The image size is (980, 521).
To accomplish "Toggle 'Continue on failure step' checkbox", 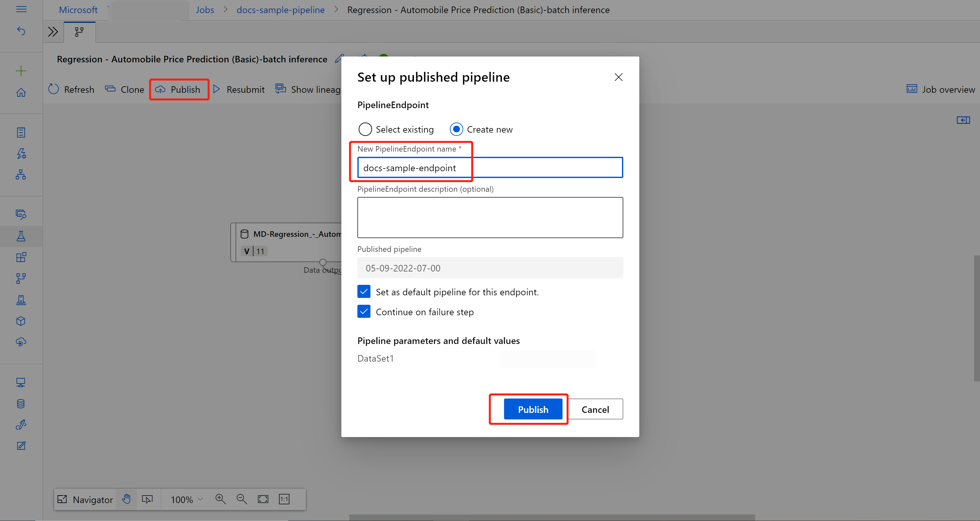I will click(364, 312).
